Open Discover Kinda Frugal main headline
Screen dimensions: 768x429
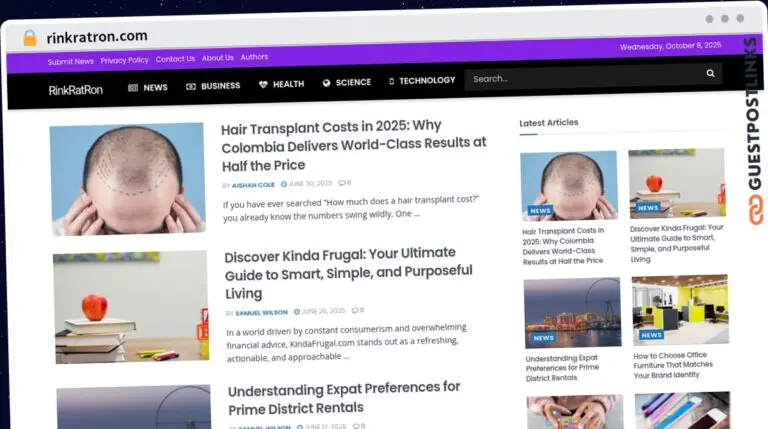tap(348, 273)
